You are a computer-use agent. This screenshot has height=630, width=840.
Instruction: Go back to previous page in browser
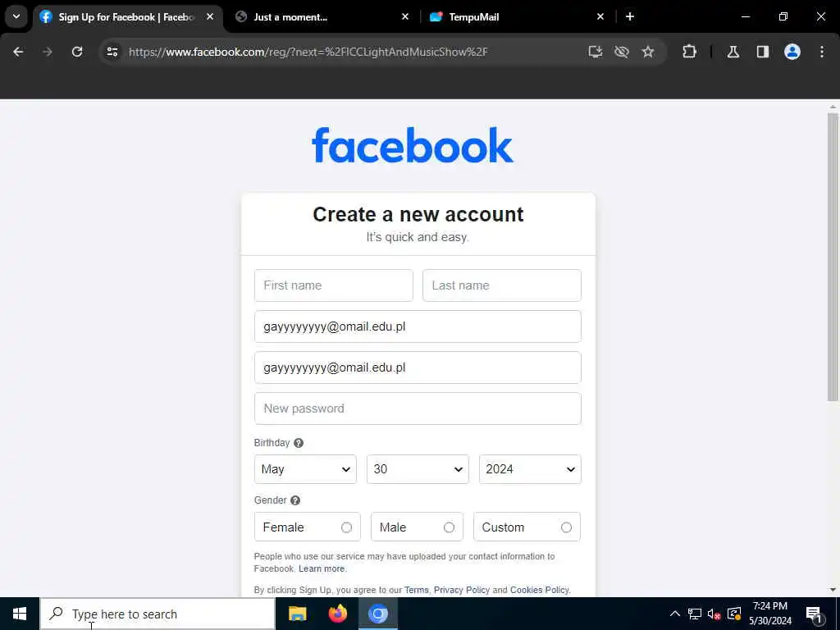pyautogui.click(x=18, y=52)
